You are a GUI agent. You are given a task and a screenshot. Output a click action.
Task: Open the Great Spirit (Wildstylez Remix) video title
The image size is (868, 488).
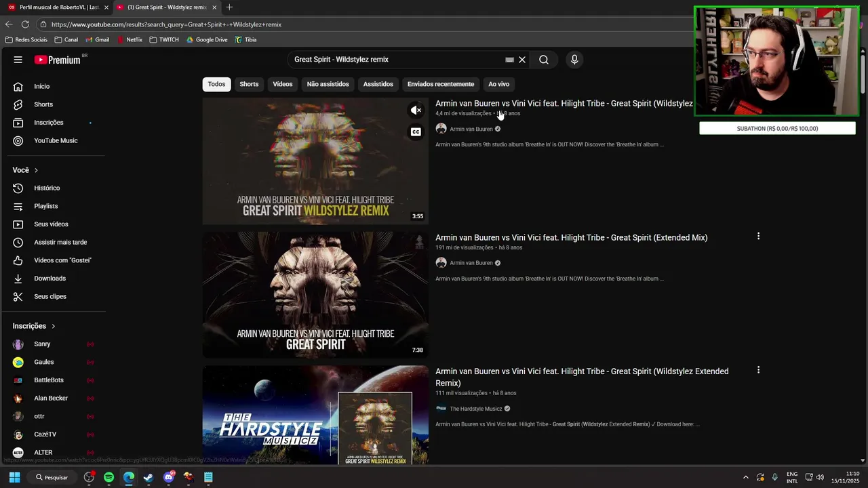pyautogui.click(x=564, y=104)
